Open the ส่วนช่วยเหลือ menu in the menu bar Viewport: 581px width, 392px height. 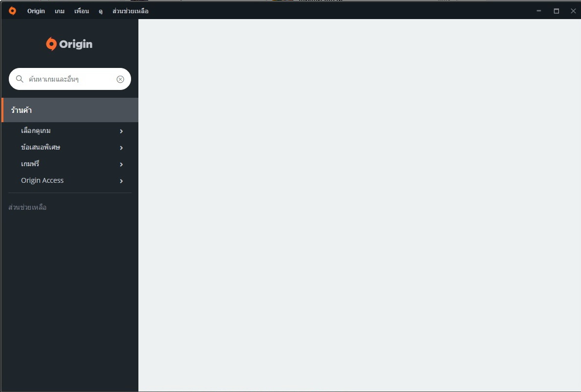pos(131,11)
